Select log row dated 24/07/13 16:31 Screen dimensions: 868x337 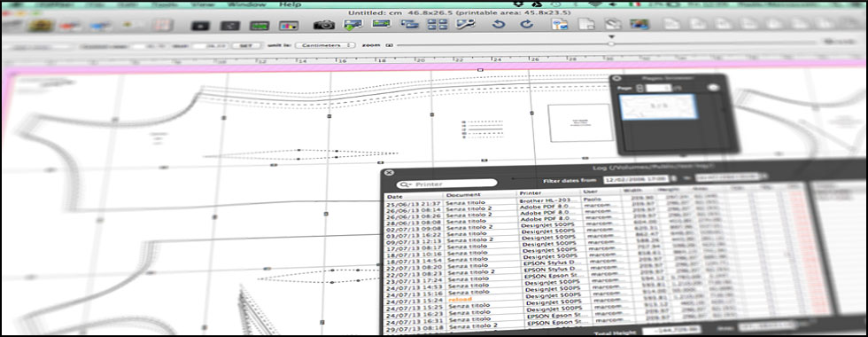pyautogui.click(x=415, y=321)
